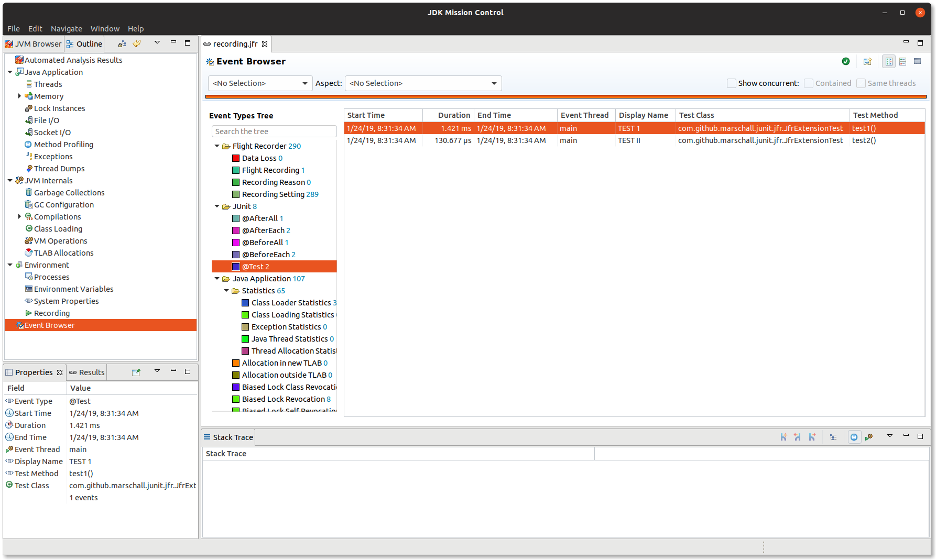This screenshot has width=936, height=560.
Task: Click the red Data Loss color swatch
Action: coord(236,158)
